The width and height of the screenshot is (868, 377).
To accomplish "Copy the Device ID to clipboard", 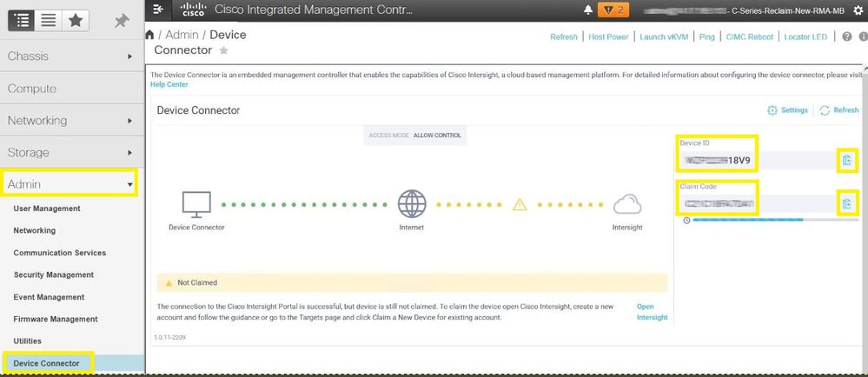I will click(x=847, y=161).
